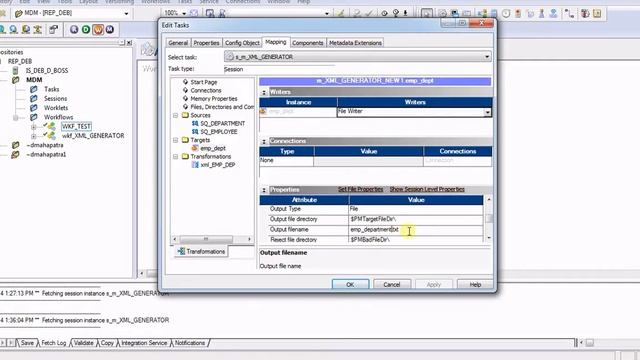Screen dimensions: 640x360
Task: Open Workflow Manager via the orange W icon
Action: [x=98, y=29]
